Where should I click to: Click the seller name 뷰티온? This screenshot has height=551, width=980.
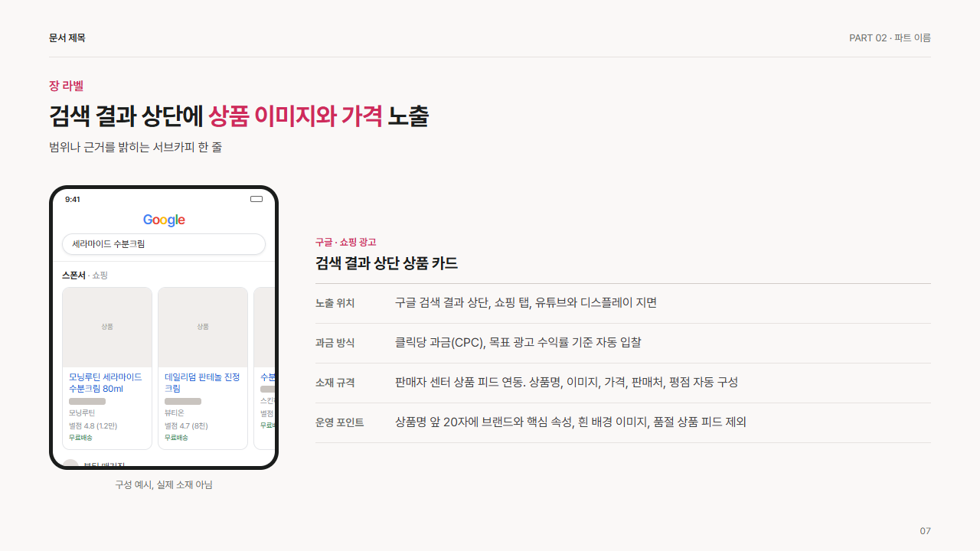point(175,413)
